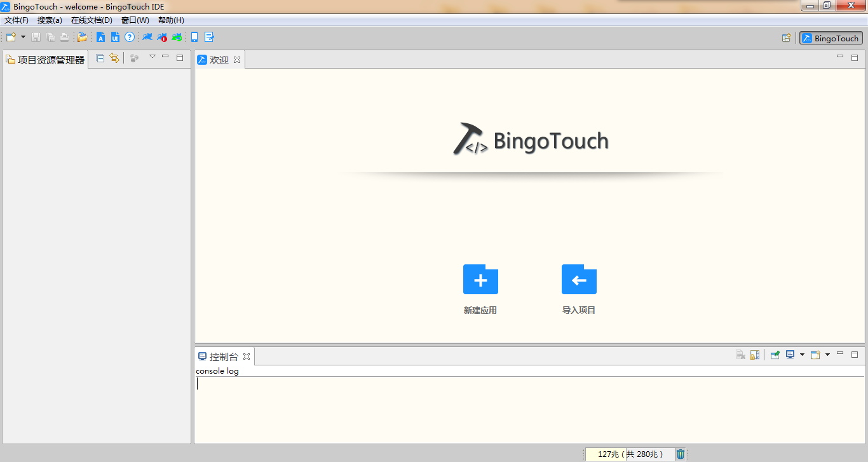868x462 pixels.
Task: Click the blue mobile phone icon
Action: tap(194, 37)
